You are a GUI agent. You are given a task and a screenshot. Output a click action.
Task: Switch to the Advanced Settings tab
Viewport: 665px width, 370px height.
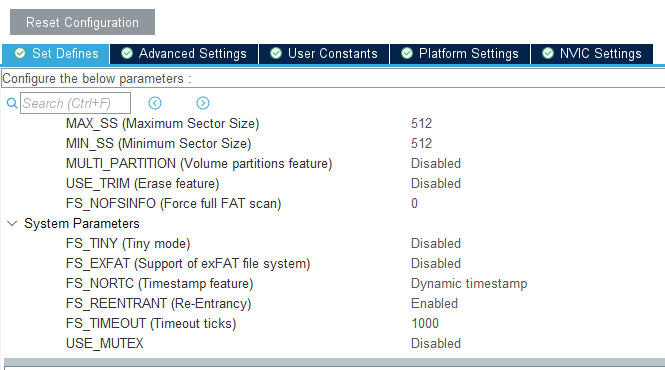184,54
